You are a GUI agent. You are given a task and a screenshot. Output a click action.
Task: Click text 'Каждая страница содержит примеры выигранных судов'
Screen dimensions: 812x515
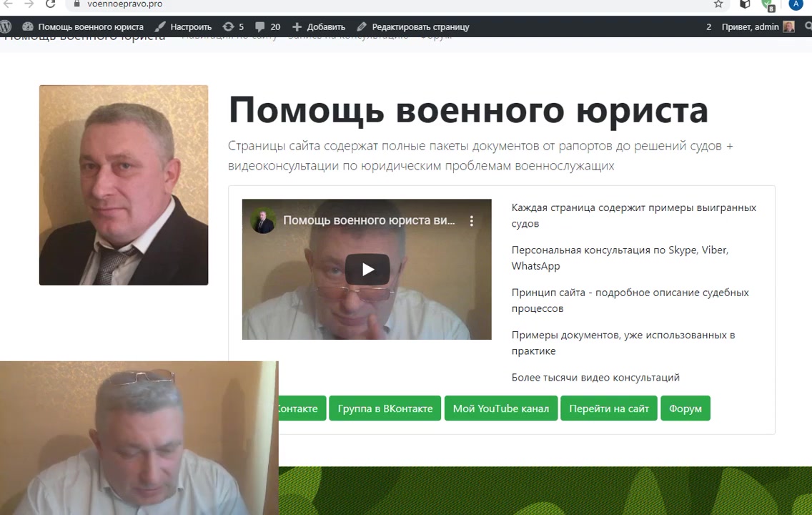[x=634, y=215]
